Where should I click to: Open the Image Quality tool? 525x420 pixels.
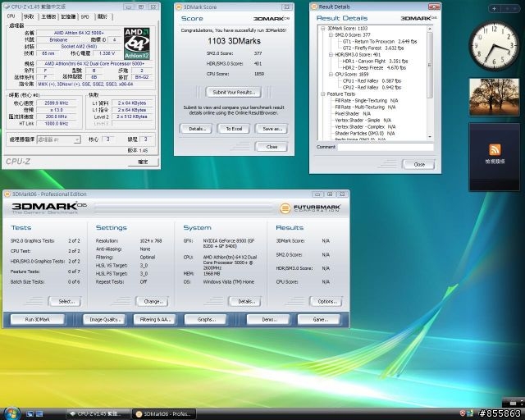pyautogui.click(x=104, y=320)
